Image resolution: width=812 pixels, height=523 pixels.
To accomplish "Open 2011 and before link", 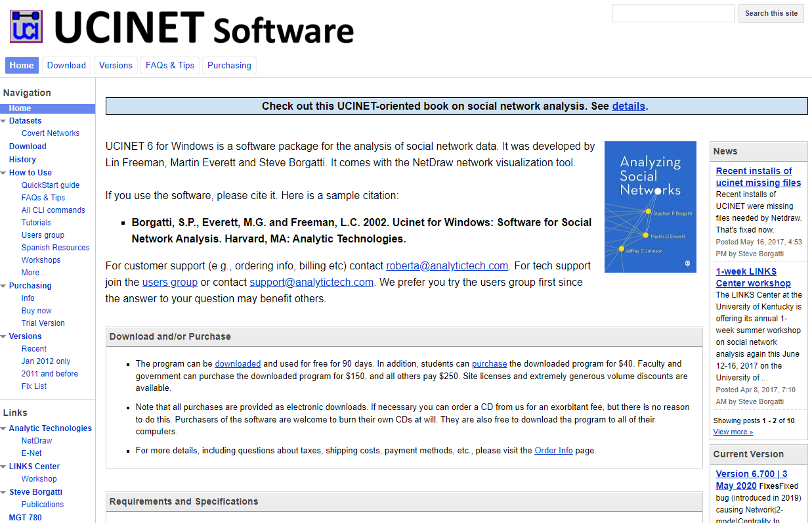I will tap(50, 374).
